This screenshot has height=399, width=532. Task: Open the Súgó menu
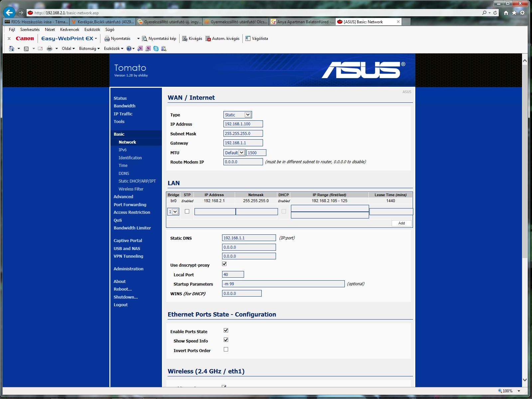point(110,30)
